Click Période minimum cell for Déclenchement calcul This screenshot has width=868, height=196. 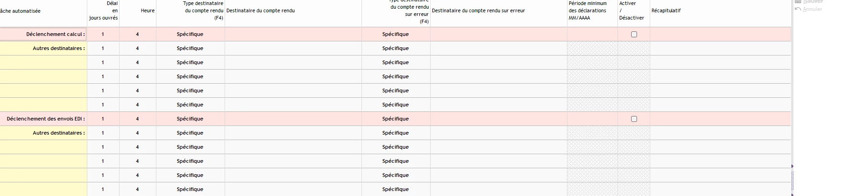pyautogui.click(x=592, y=34)
